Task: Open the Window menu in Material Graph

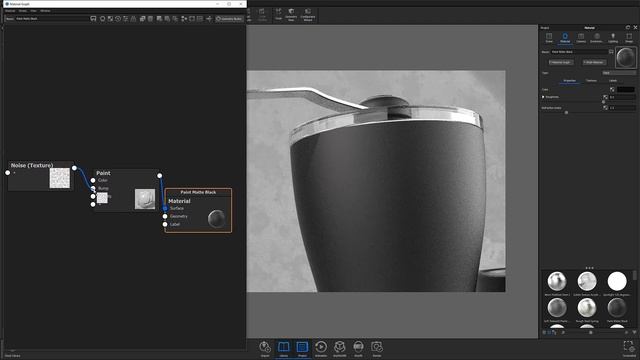Action: tap(45, 11)
